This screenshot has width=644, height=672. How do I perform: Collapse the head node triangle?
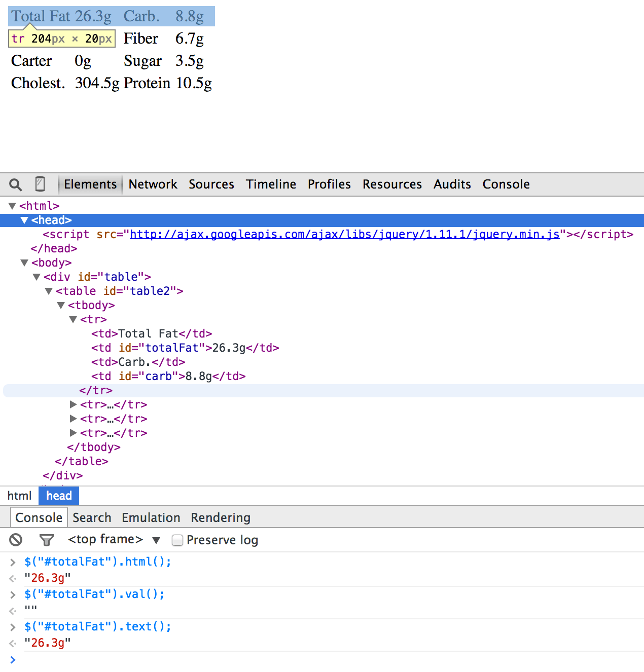(x=24, y=220)
